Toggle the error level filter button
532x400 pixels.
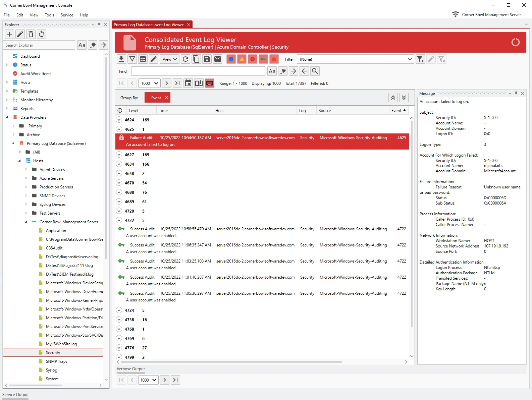point(253,59)
